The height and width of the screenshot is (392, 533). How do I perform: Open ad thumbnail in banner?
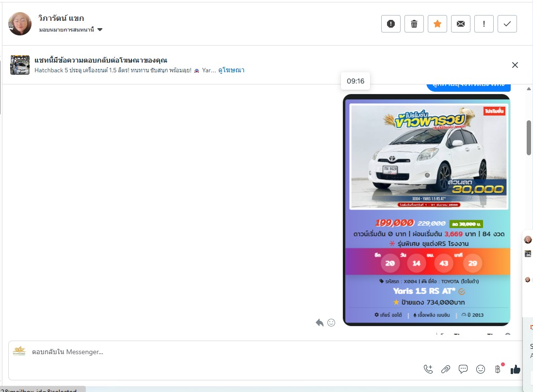(20, 65)
